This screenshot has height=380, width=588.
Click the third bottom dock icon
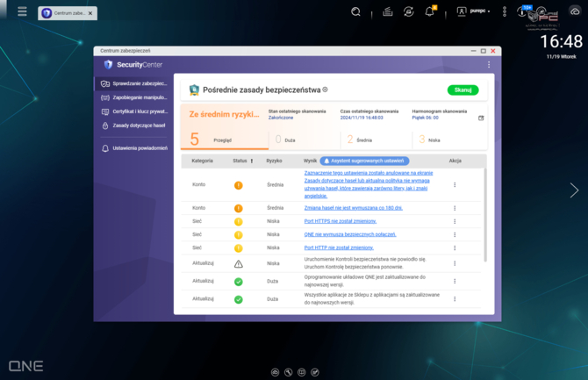click(302, 372)
